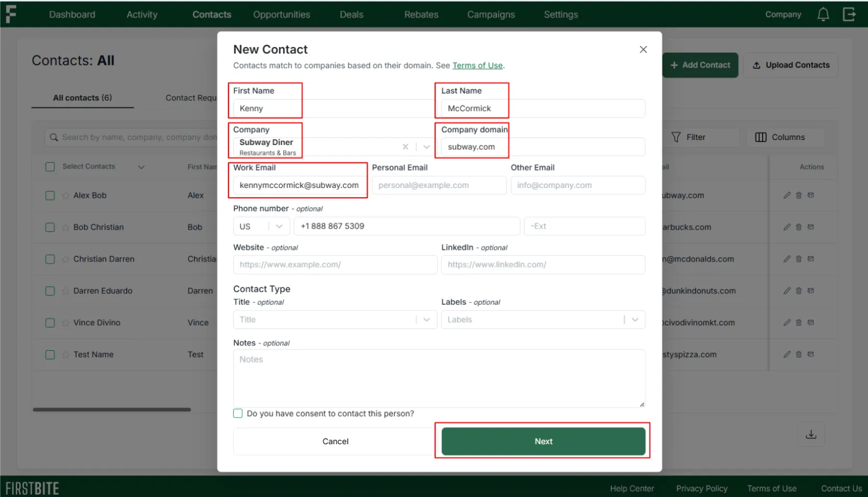The image size is (868, 497).
Task: Click the pencil icon for Darren Eduardo
Action: point(787,291)
